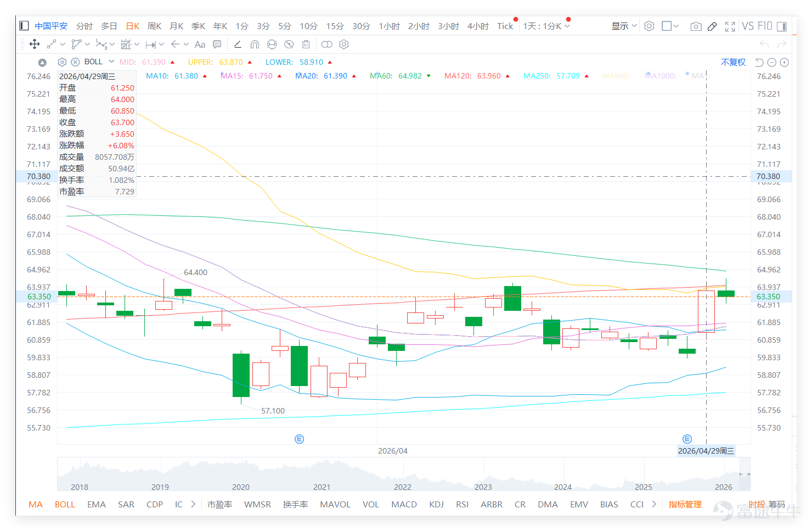Select the Aa text annotation tool
The height and width of the screenshot is (531, 812).
(x=200, y=44)
